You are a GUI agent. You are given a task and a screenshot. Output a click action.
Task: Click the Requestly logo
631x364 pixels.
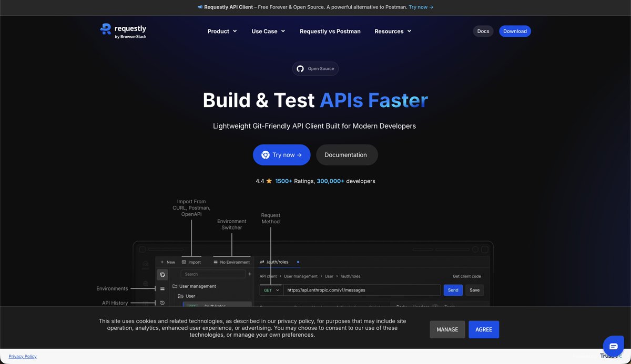123,31
